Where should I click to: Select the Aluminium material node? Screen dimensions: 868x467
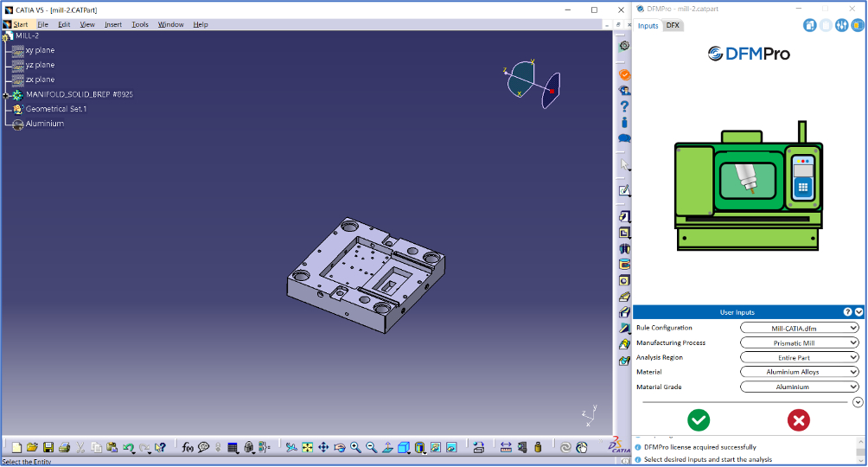pyautogui.click(x=44, y=124)
